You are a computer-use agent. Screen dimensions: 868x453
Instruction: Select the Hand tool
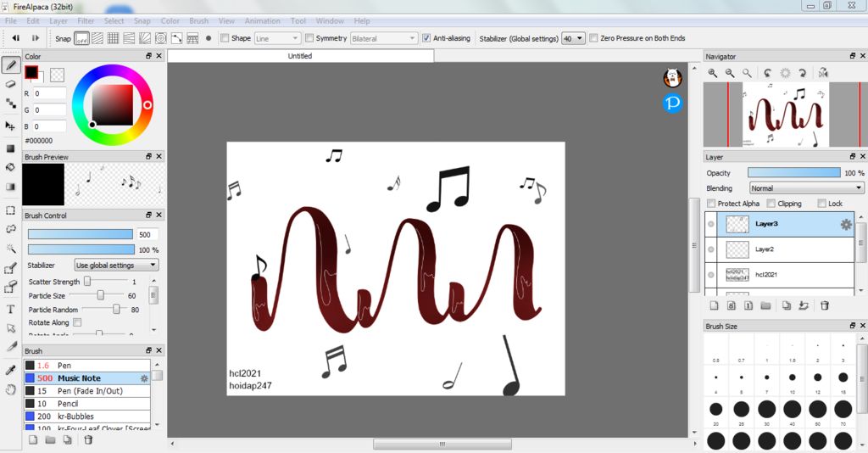(10, 389)
